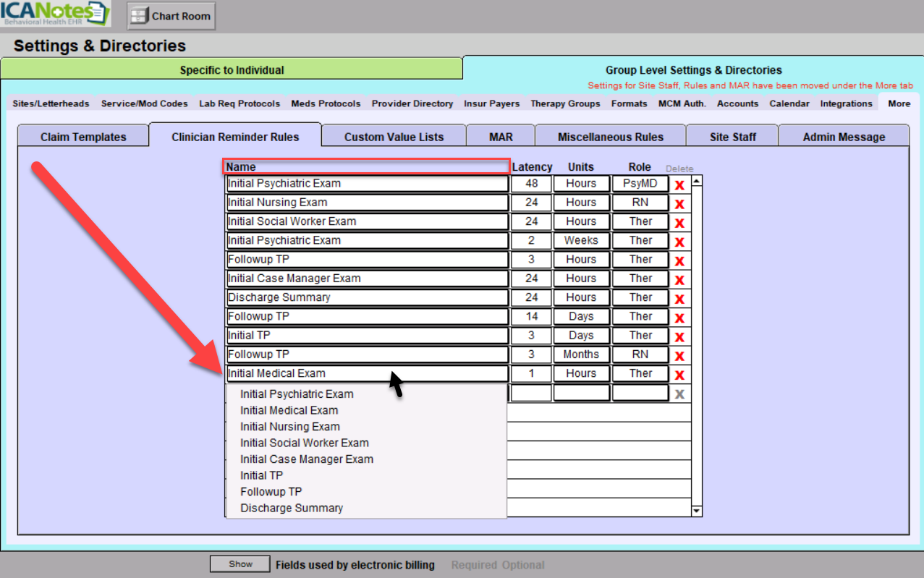This screenshot has width=924, height=578.
Task: Open the Provider Directory tab
Action: 412,103
